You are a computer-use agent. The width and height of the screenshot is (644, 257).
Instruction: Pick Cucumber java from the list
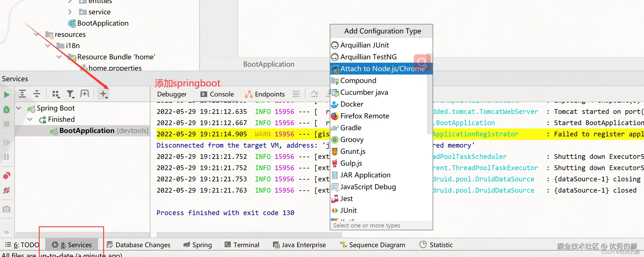coord(378,92)
